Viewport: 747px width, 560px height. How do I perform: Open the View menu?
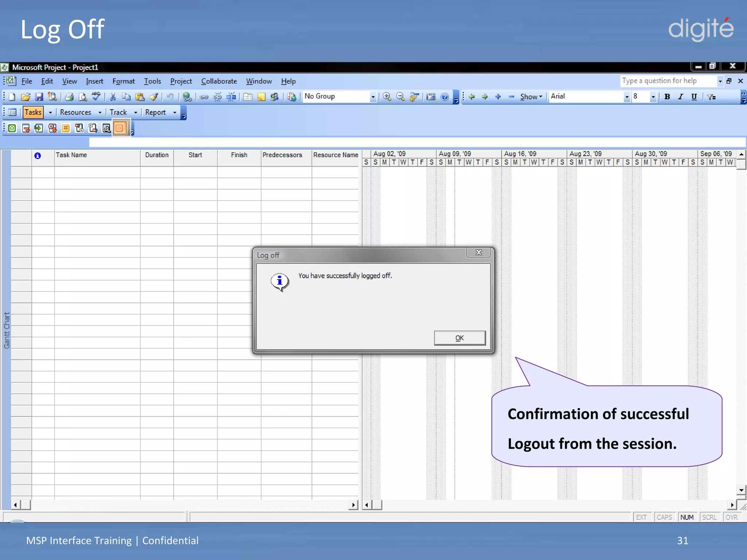click(x=69, y=81)
